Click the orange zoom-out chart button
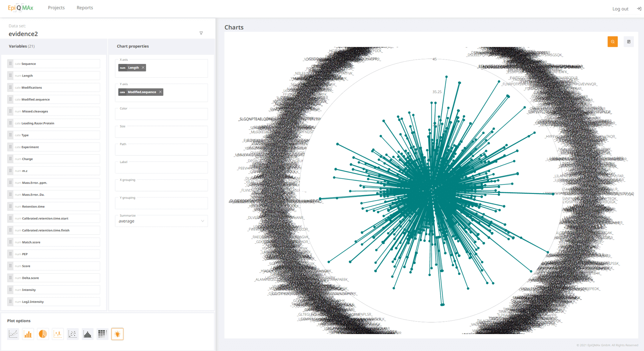The image size is (644, 351). coord(613,42)
